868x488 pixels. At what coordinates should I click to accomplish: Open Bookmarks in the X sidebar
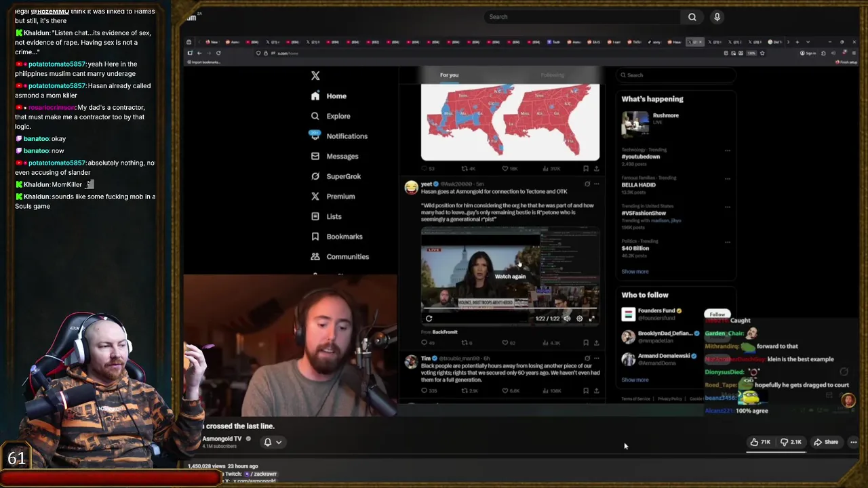(x=336, y=237)
